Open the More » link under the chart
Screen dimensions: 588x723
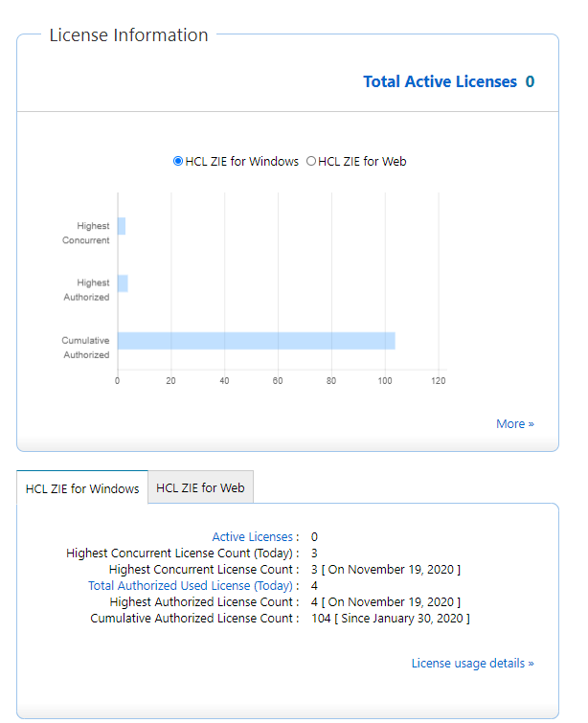click(514, 424)
